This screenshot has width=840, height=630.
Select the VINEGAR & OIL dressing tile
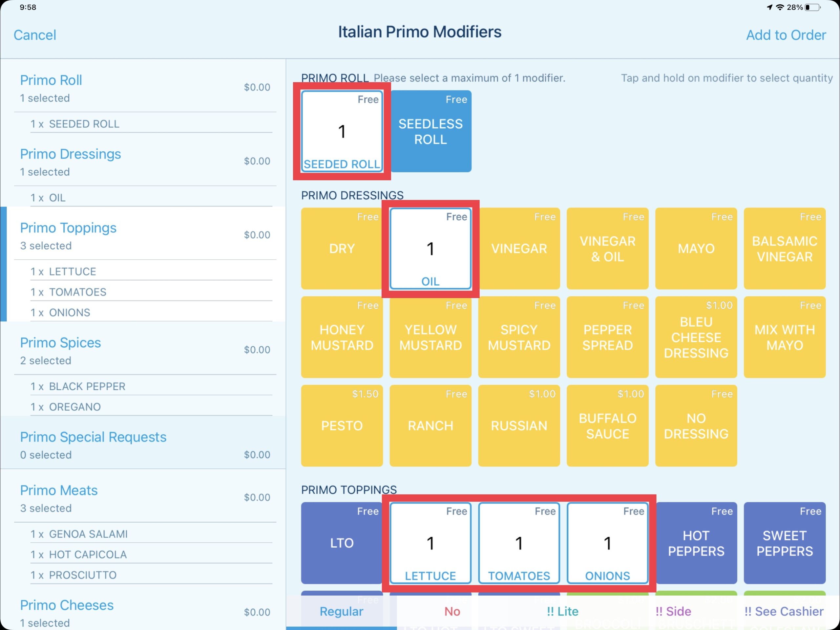tap(608, 249)
